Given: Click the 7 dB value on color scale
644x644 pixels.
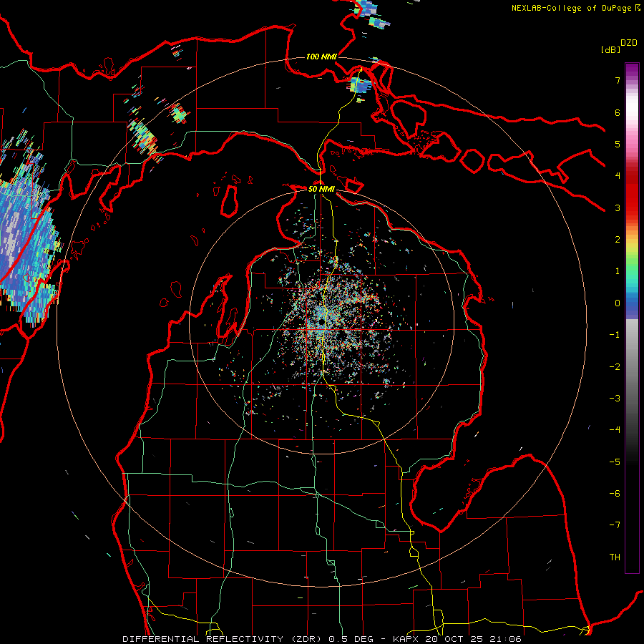Looking at the screenshot, I should tap(618, 80).
